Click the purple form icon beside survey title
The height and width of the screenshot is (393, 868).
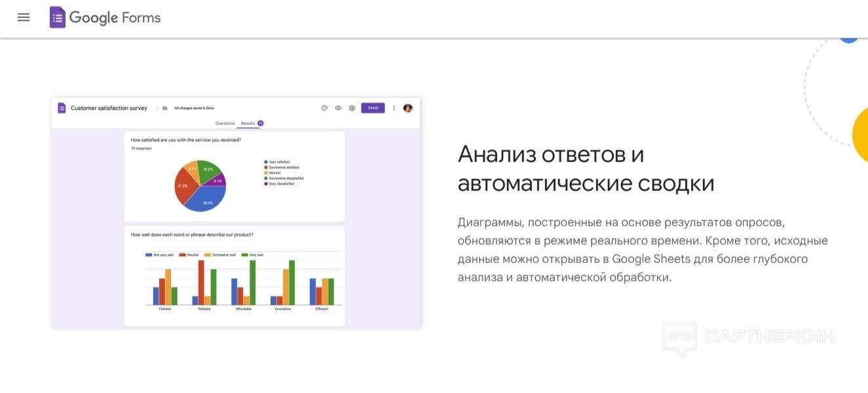tap(62, 108)
